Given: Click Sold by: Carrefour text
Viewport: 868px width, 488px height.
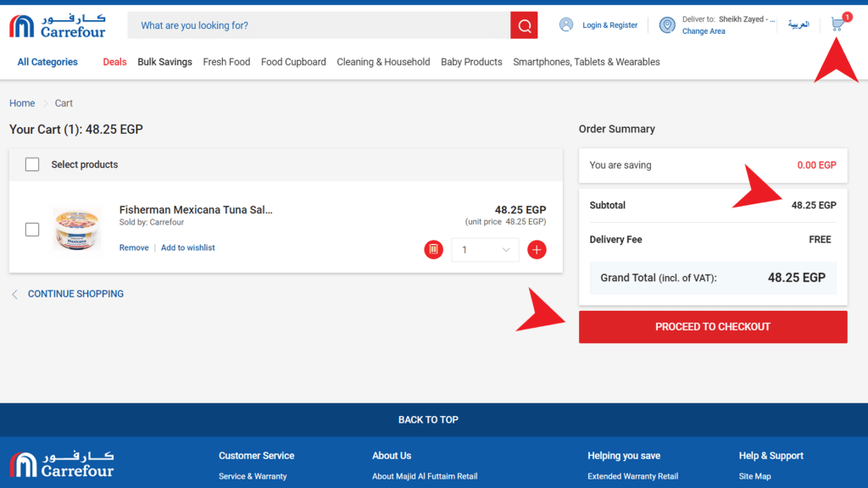Looking at the screenshot, I should 152,223.
